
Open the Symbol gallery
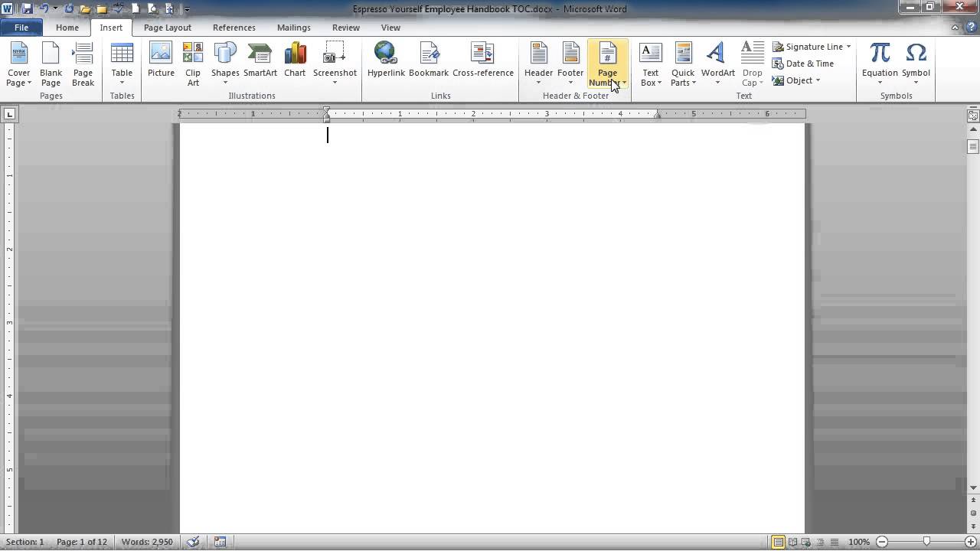click(916, 64)
